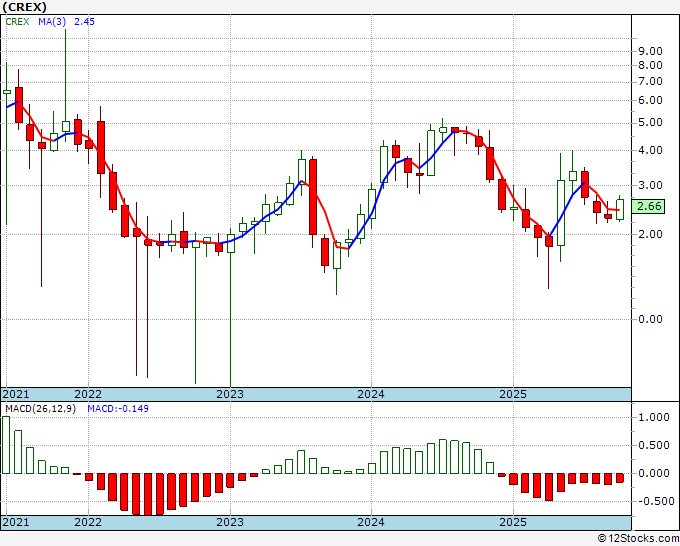The width and height of the screenshot is (680, 546).
Task: Click 2025 on the MACD panel timeline
Action: 513,522
